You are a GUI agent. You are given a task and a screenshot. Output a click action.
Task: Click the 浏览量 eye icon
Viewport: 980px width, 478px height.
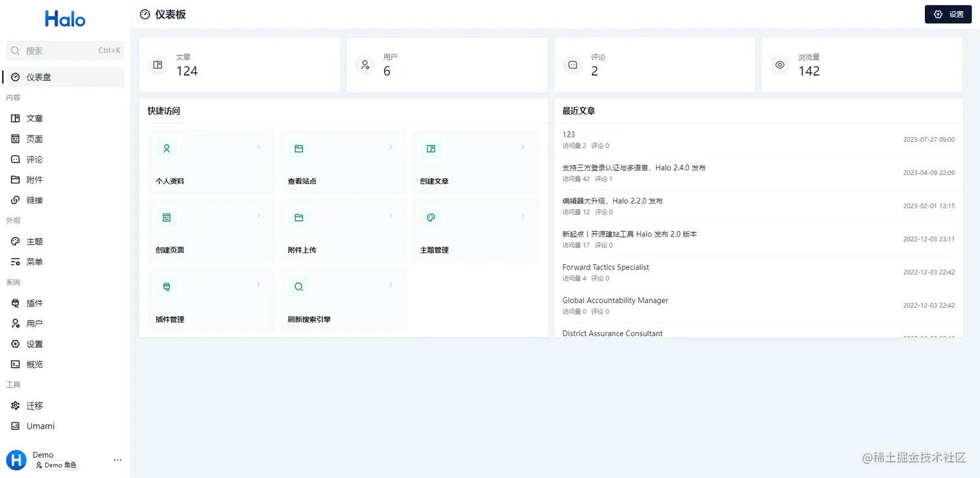780,65
